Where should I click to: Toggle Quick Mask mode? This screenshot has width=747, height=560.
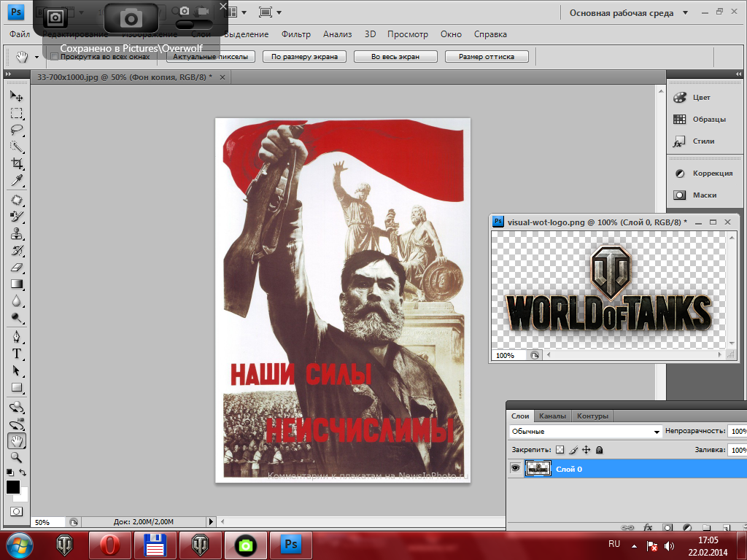pos(16,511)
